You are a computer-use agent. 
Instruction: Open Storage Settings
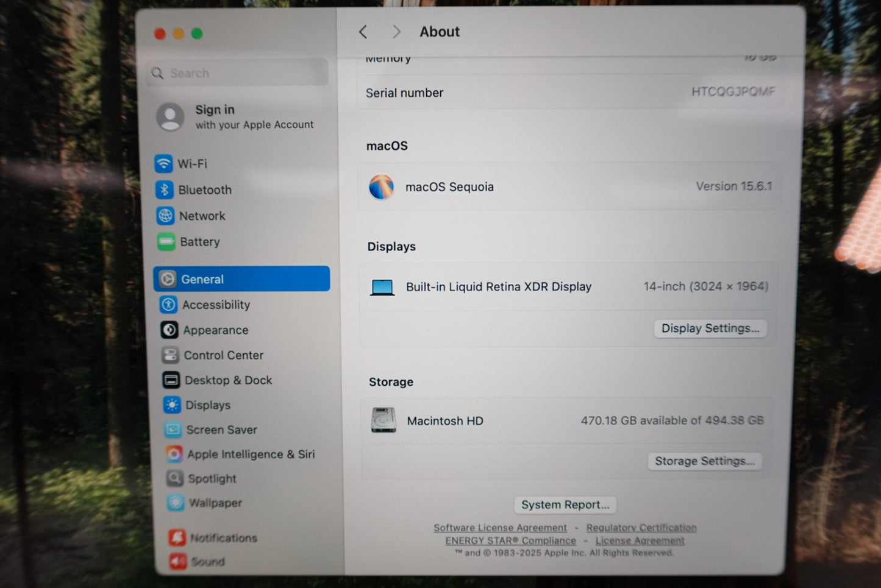[x=704, y=461]
